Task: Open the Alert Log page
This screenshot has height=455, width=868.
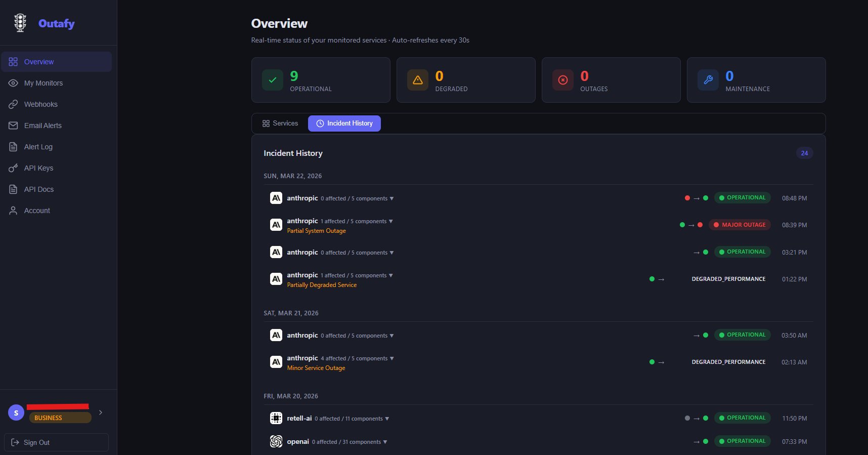Action: click(56, 147)
